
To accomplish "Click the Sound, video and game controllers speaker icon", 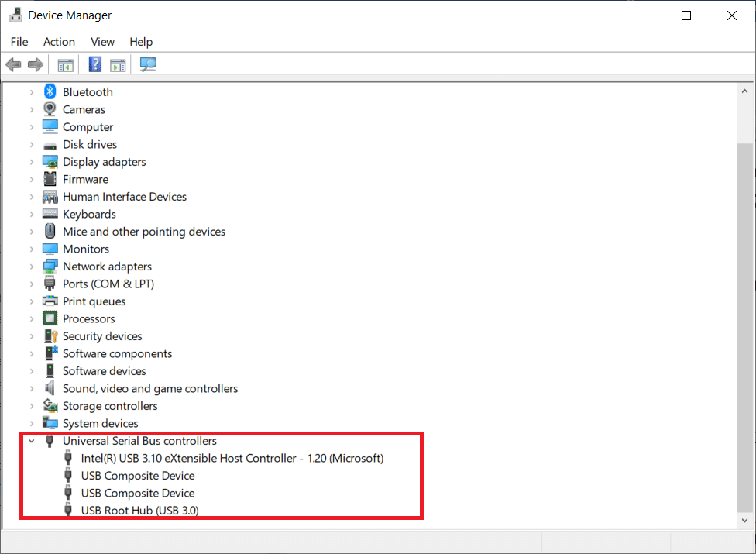I will pos(50,387).
